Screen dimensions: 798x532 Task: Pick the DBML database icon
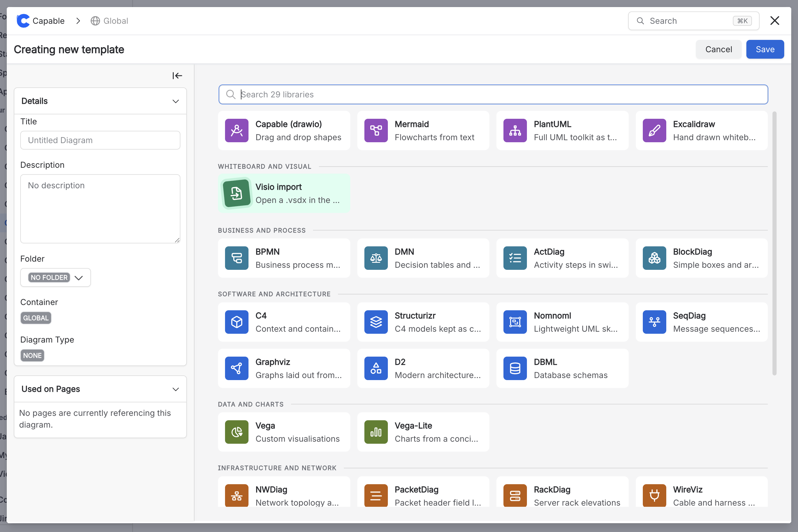click(x=515, y=368)
